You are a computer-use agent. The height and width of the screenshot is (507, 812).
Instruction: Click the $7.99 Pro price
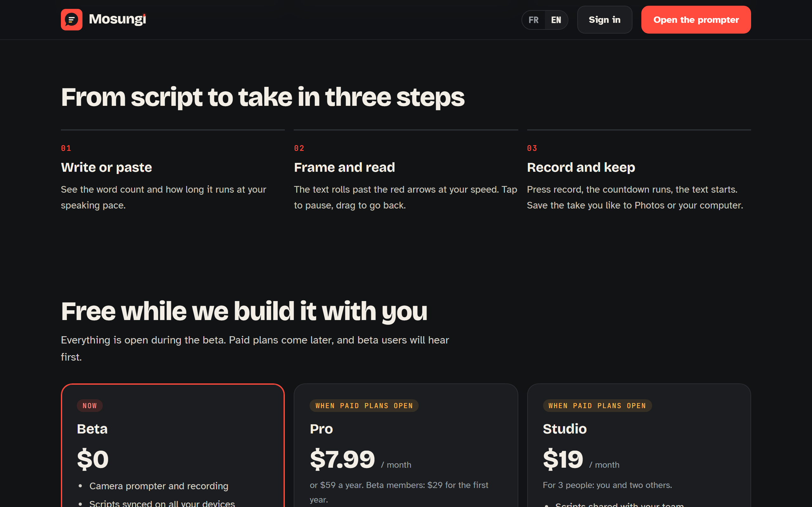tap(342, 459)
